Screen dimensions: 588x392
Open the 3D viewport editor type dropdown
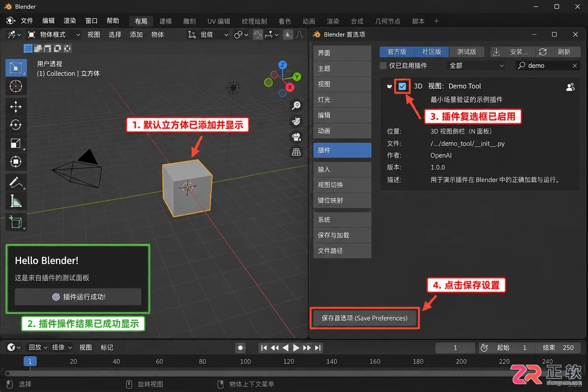(13, 34)
